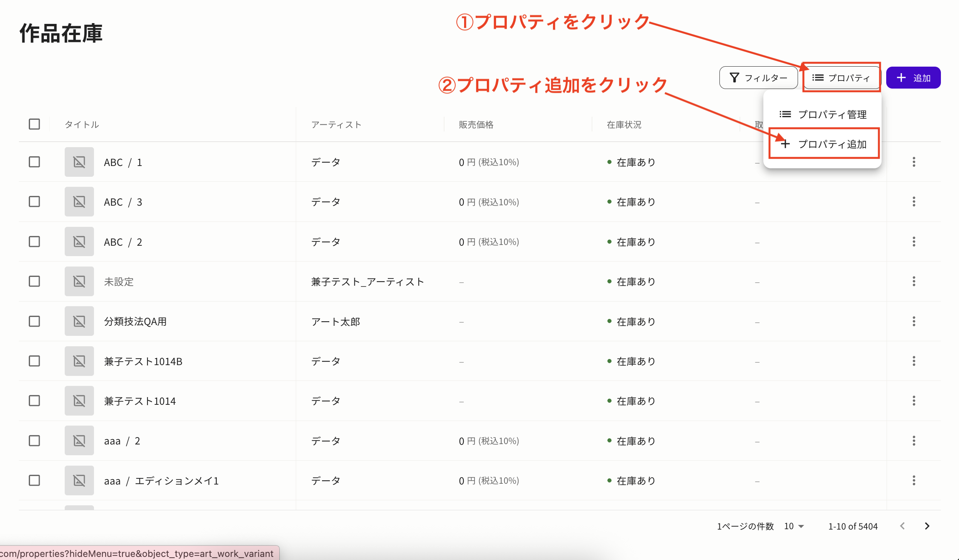Select the checkbox on 分類技法QA用 row
The width and height of the screenshot is (959, 560).
[34, 321]
